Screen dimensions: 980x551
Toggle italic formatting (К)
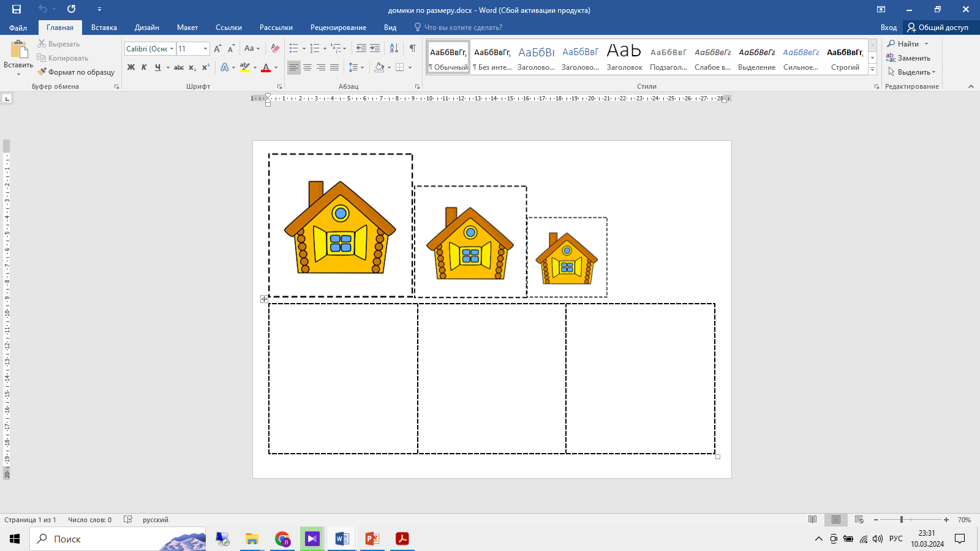coord(144,67)
